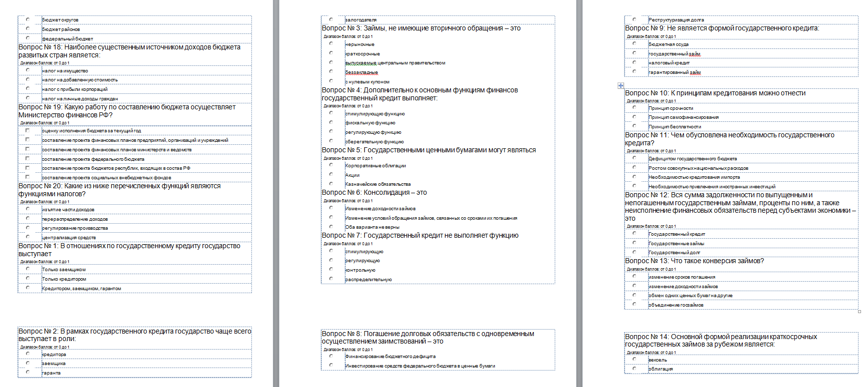The image size is (868, 387).
Task: Choose 'Государственный долг' in Вопрос № 12
Action: coord(635,252)
